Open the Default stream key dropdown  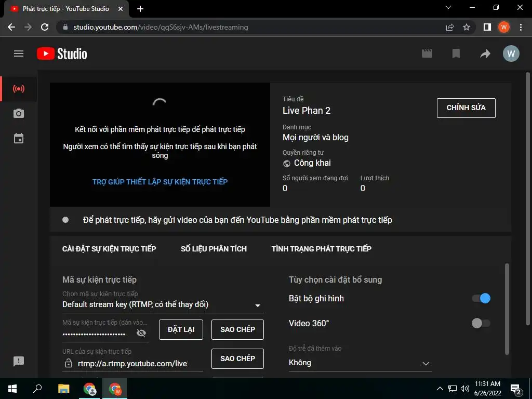pos(163,304)
